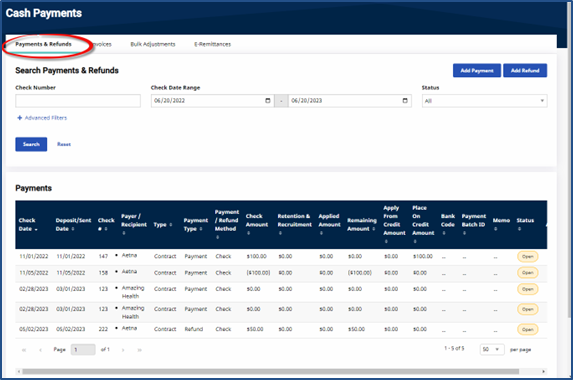Sort table by Remaining Amount column
The width and height of the screenshot is (573, 380).
(x=361, y=224)
